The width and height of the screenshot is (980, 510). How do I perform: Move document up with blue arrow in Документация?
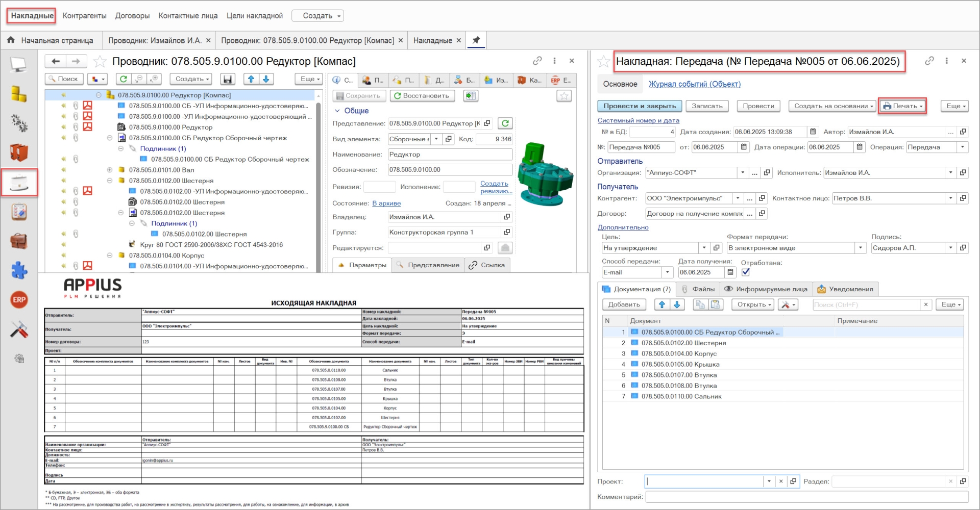(662, 304)
